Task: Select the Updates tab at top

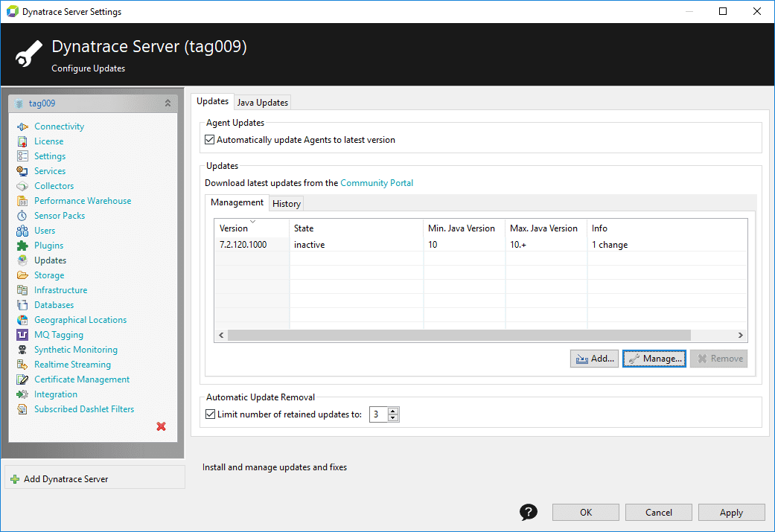Action: [212, 101]
